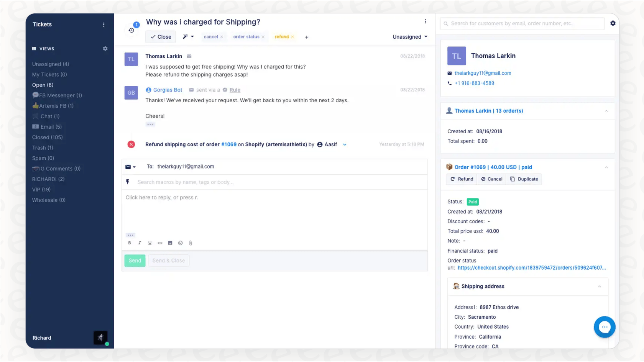
Task: Toggle underline formatting in the reply editor
Action: tap(150, 243)
